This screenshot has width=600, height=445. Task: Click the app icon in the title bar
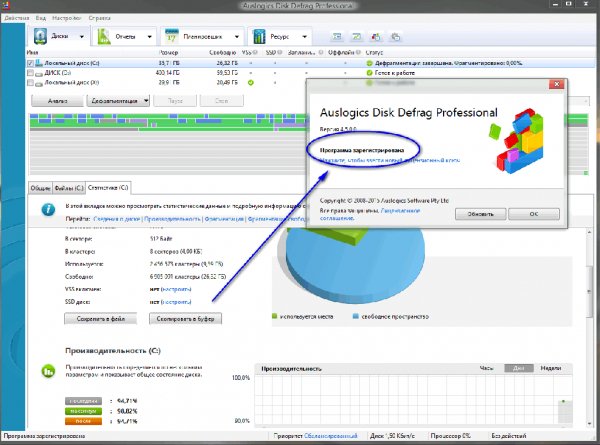[5, 5]
